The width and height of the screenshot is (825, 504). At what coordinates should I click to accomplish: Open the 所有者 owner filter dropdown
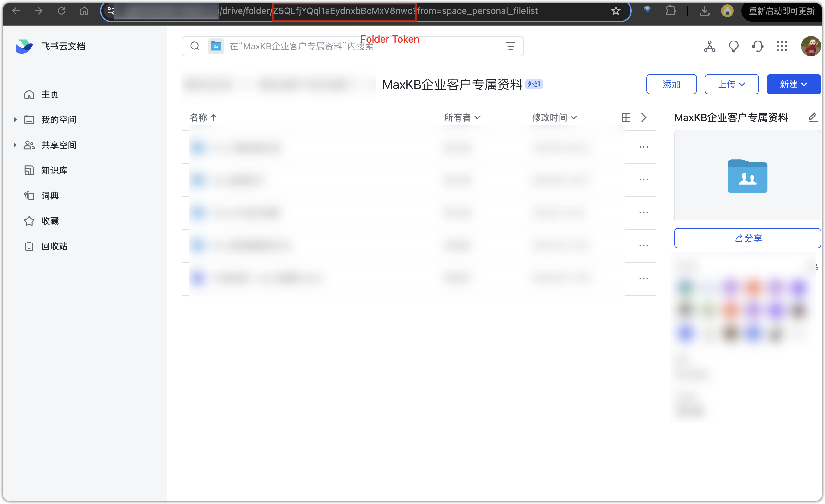[x=462, y=117]
